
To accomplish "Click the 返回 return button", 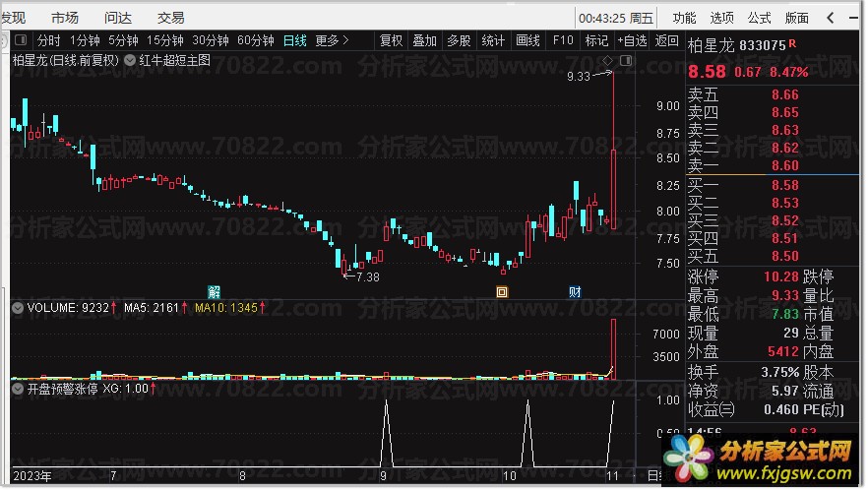I will [666, 40].
